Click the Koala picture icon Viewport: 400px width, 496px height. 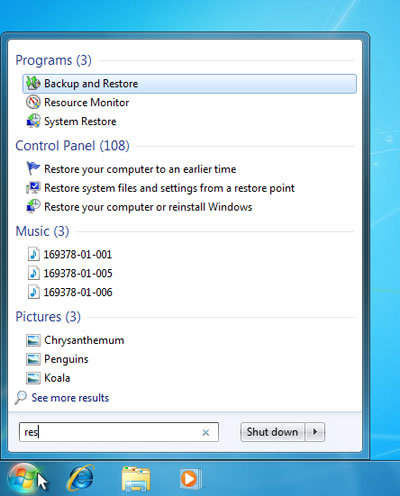pyautogui.click(x=33, y=378)
